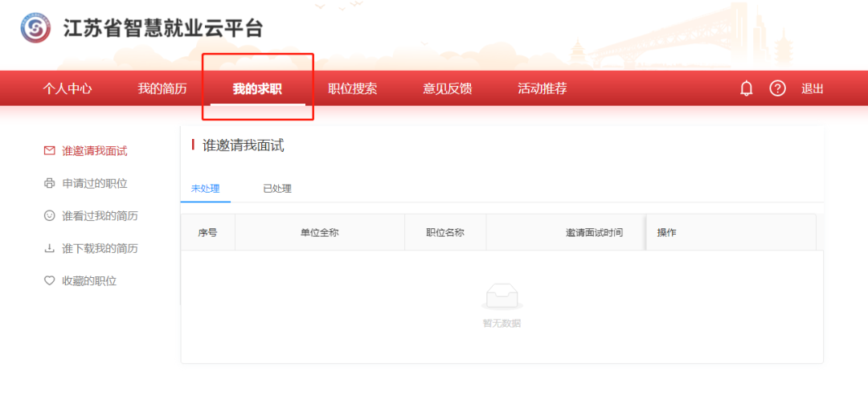Image resolution: width=868 pixels, height=408 pixels.
Task: Navigate to 活动推荐
Action: click(x=542, y=88)
